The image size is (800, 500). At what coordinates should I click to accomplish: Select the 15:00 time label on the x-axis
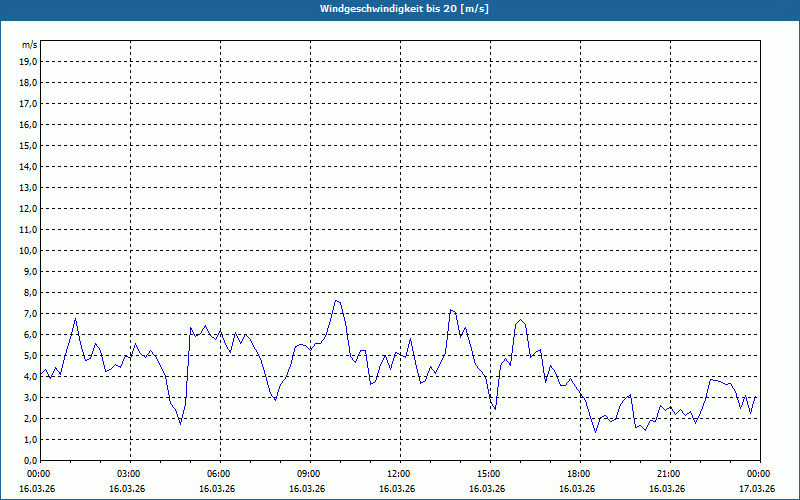pos(489,474)
